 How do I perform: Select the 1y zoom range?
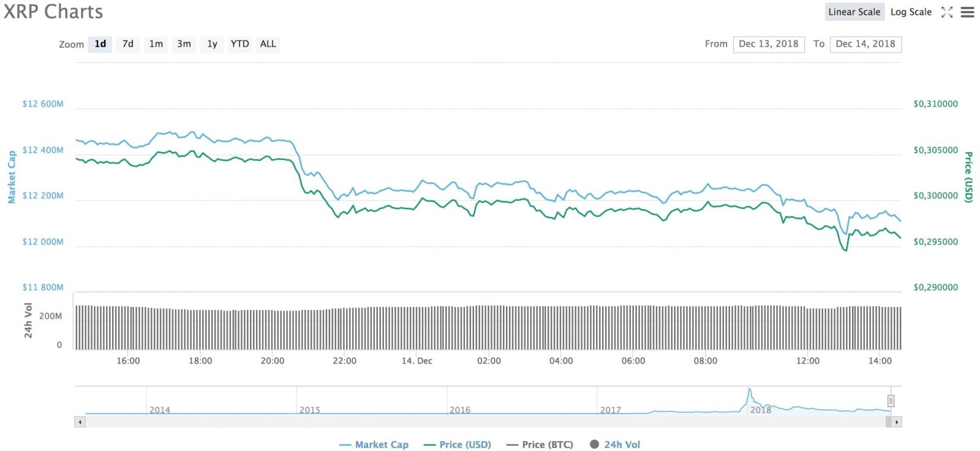(212, 44)
